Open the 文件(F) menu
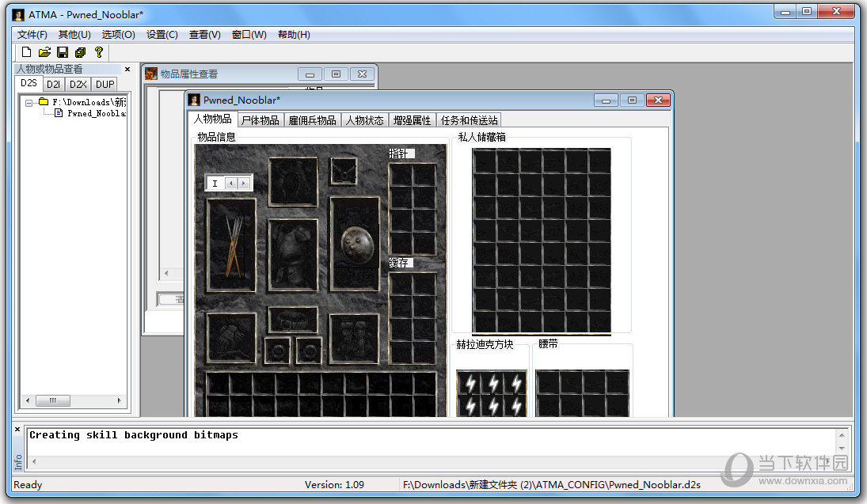Image resolution: width=867 pixels, height=504 pixels. pos(32,34)
